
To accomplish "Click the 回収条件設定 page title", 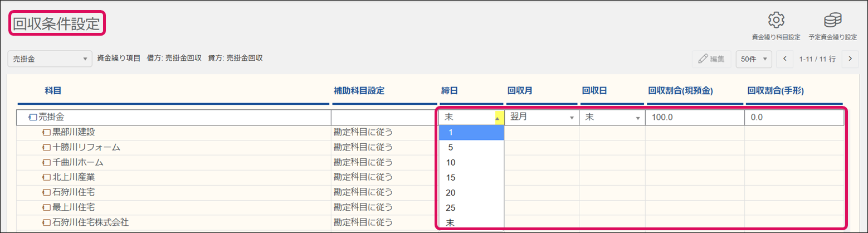I will [56, 23].
